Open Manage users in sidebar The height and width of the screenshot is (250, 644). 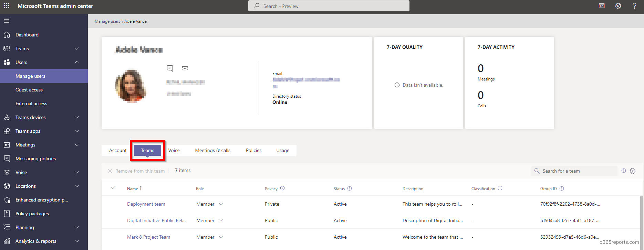pos(44,76)
